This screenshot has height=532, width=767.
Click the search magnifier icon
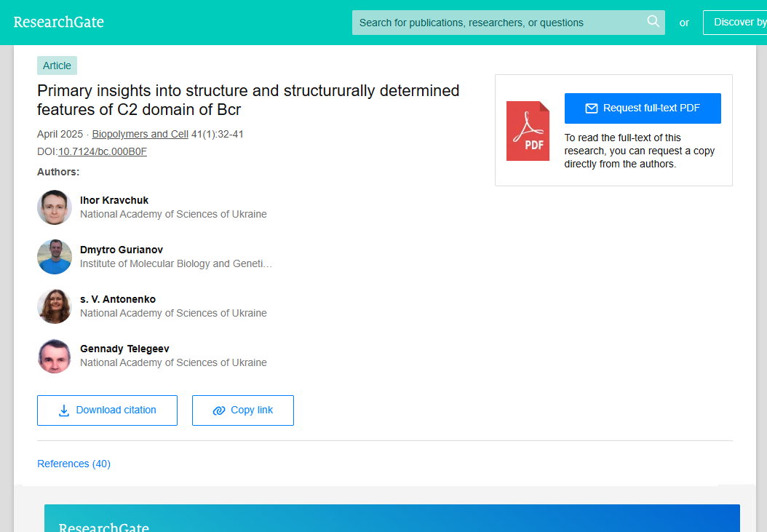[x=653, y=22]
